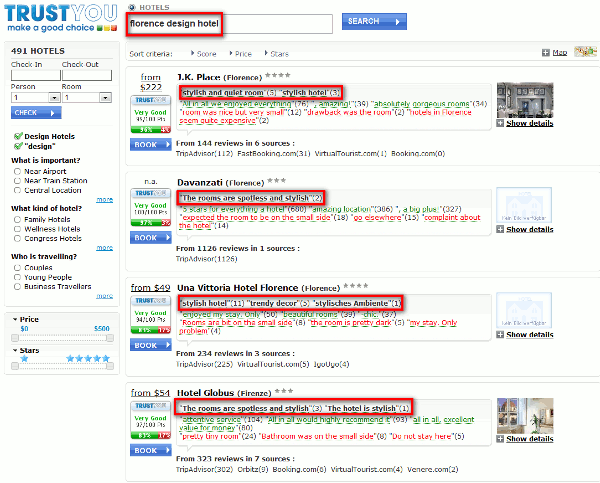Sort results by Price
Viewport: 600px width, 483px height.
pyautogui.click(x=241, y=54)
